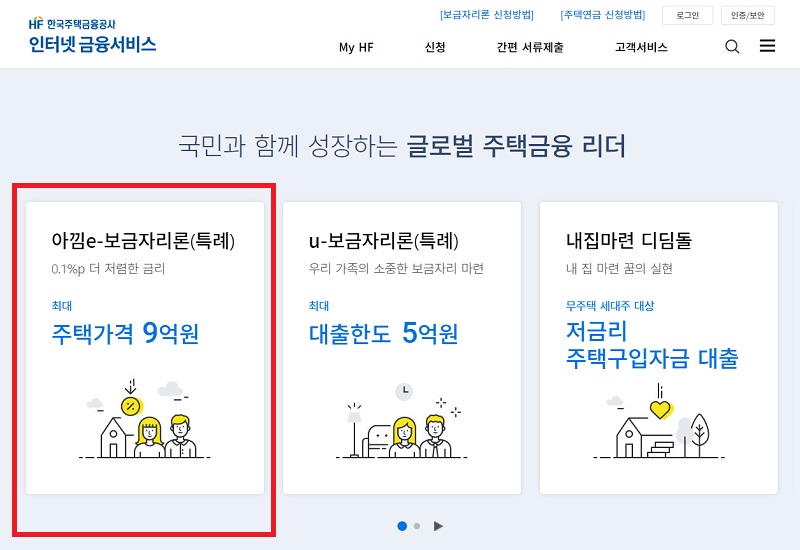800x550 pixels.
Task: Click the 대출한도 5억원 text
Action: [383, 333]
